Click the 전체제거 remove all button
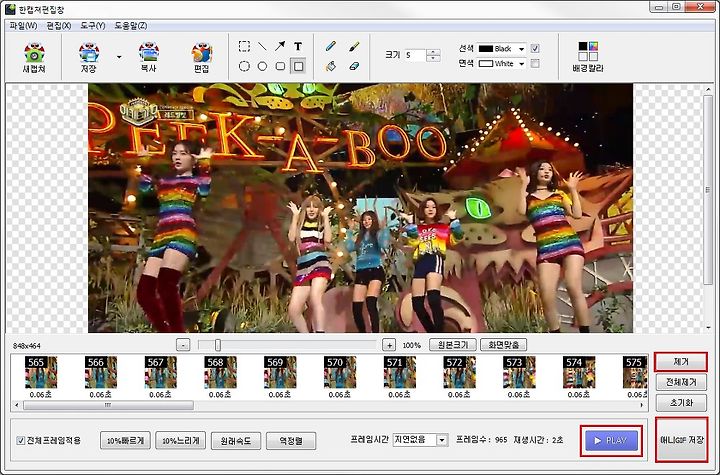This screenshot has height=475, width=720. point(681,382)
